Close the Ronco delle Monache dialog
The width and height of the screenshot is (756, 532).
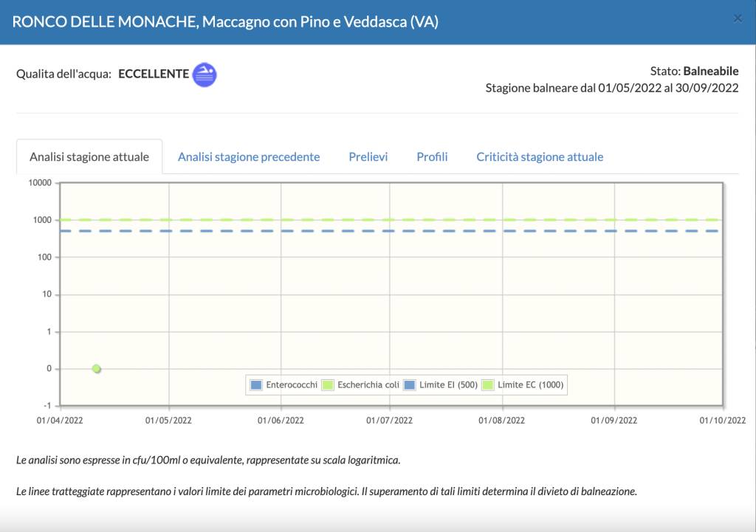pyautogui.click(x=738, y=18)
